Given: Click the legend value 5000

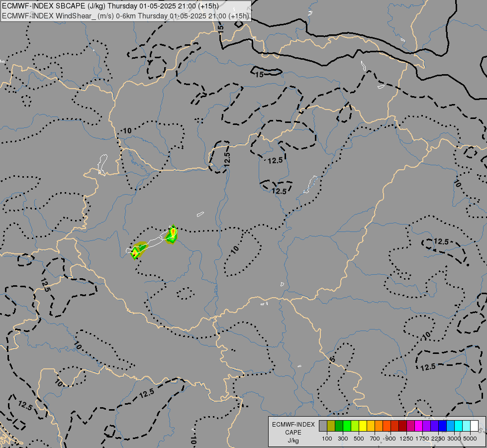Looking at the screenshot, I should [x=470, y=439].
